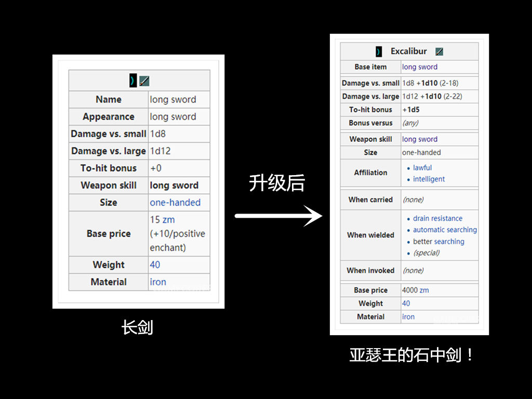This screenshot has height=399, width=532.
Task: Open the Base item long sword link
Action: point(420,67)
